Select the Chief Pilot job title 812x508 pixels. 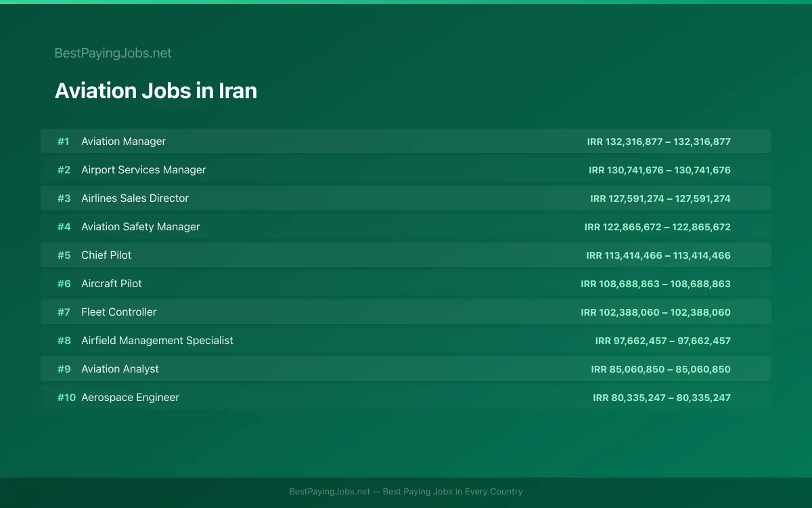[106, 255]
